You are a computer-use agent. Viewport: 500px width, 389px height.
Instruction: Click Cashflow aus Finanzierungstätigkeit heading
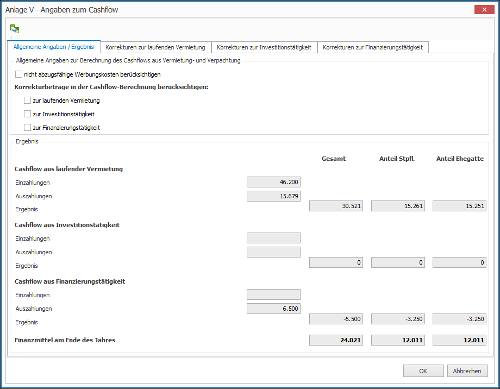pos(70,281)
